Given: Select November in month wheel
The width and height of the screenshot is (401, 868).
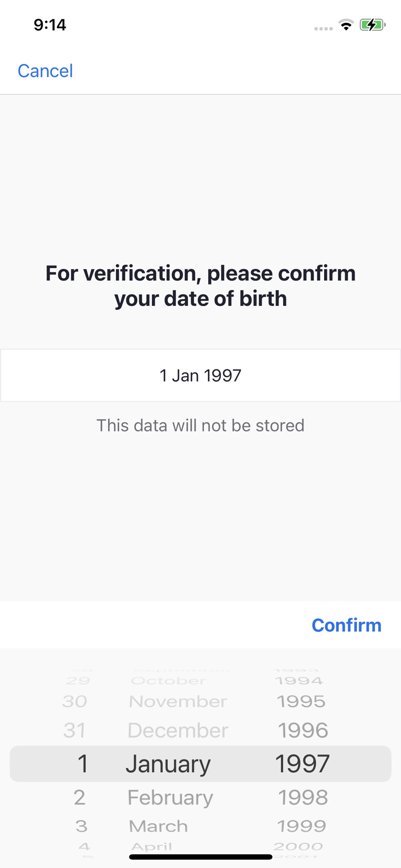Looking at the screenshot, I should tap(178, 702).
